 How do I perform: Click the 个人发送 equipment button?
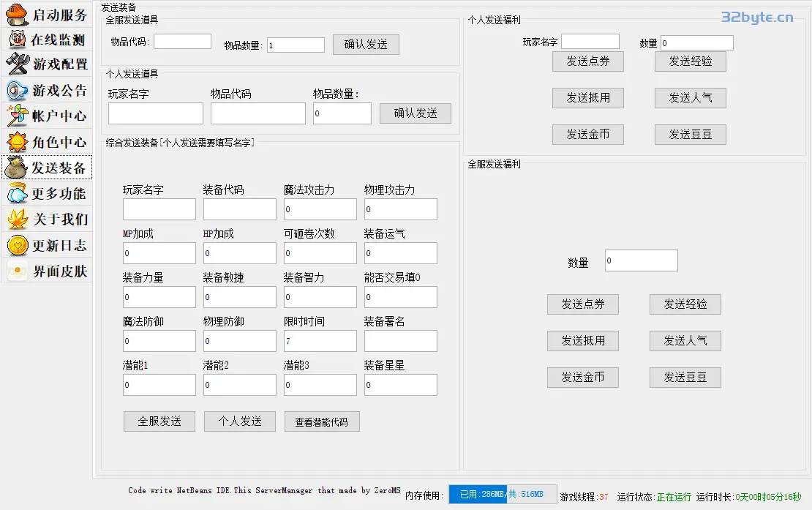pyautogui.click(x=240, y=421)
